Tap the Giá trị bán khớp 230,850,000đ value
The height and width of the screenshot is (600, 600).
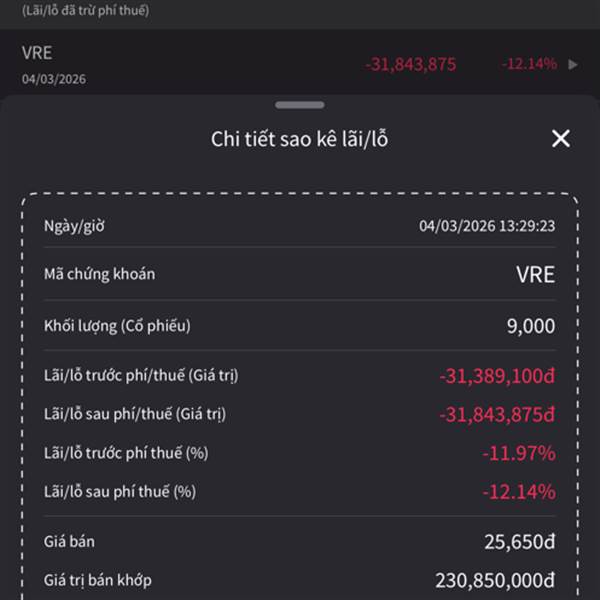pyautogui.click(x=495, y=580)
